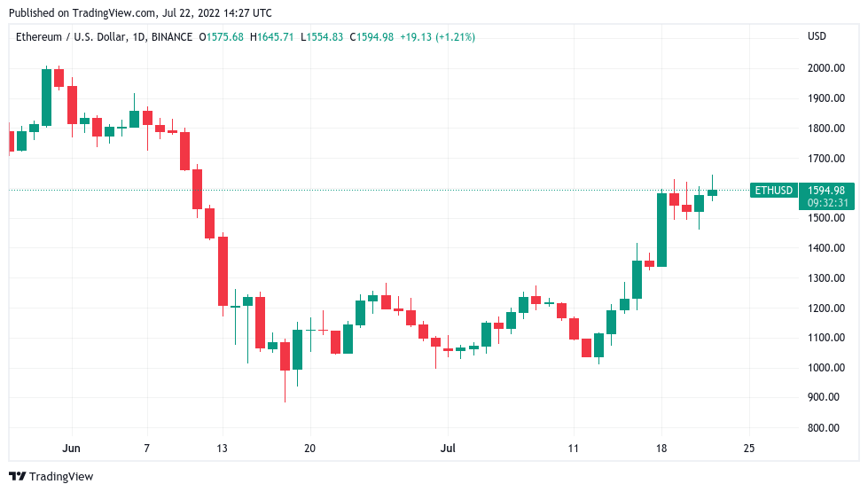Click the green ETHUSD symbol tag
The height and width of the screenshot is (492, 868).
tap(770, 190)
